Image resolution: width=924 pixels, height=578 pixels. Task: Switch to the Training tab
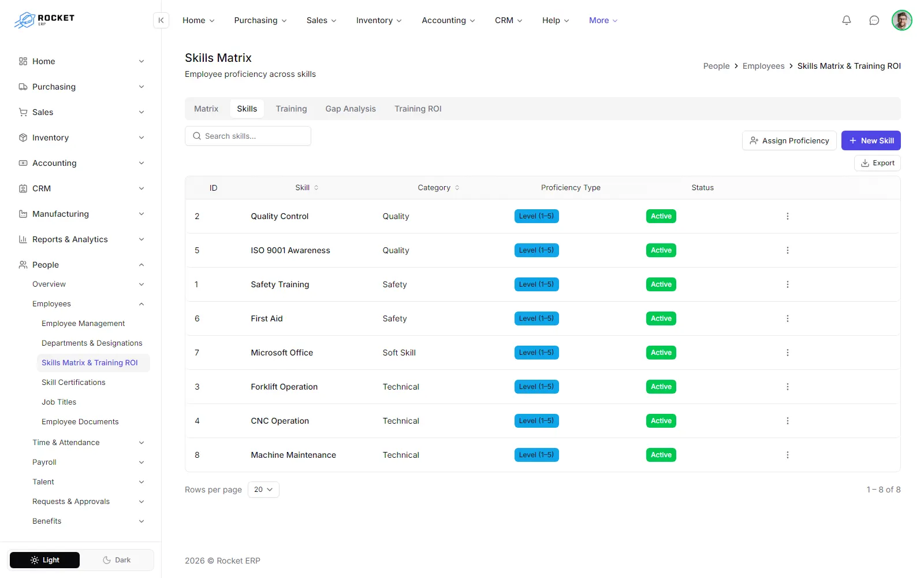291,109
